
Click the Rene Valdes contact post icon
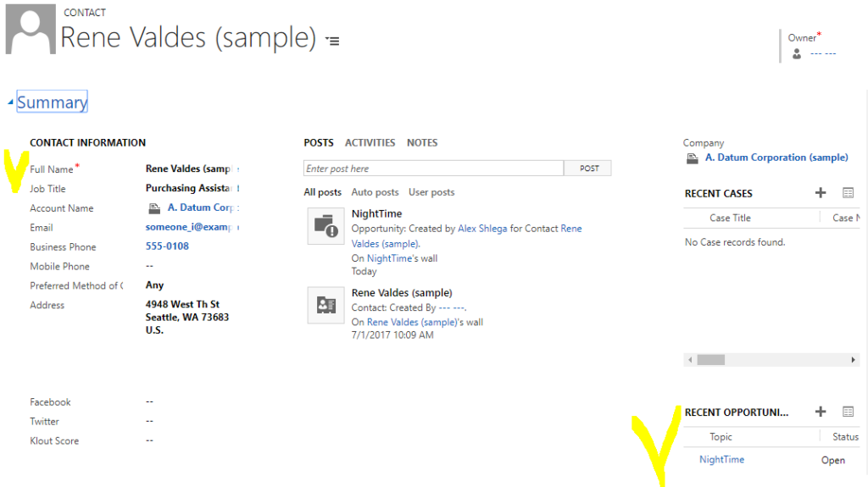coord(325,305)
